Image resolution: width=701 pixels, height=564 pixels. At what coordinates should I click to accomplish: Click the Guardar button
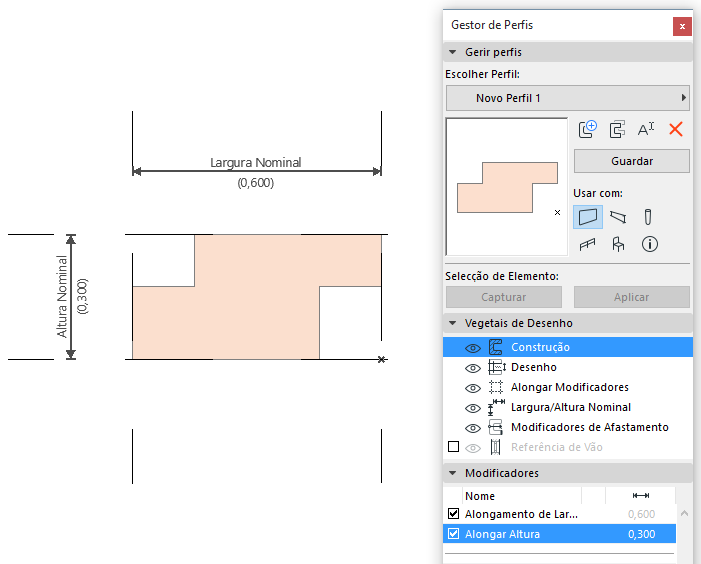(632, 161)
